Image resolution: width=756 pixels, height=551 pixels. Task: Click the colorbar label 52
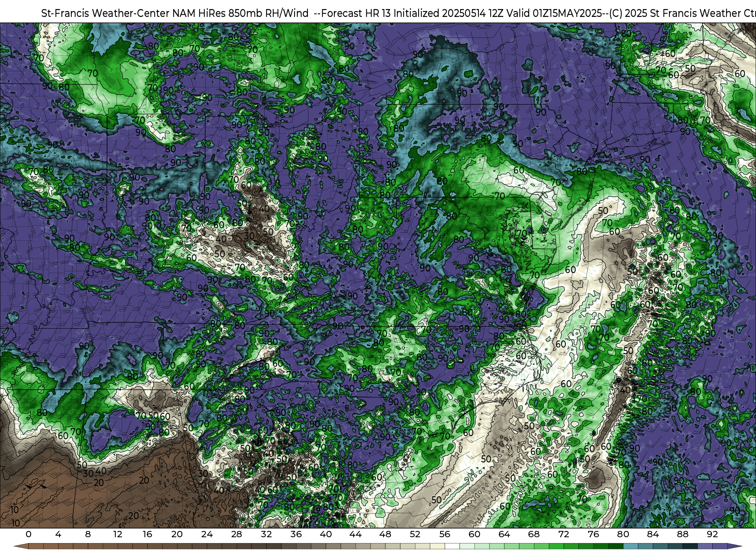(415, 534)
